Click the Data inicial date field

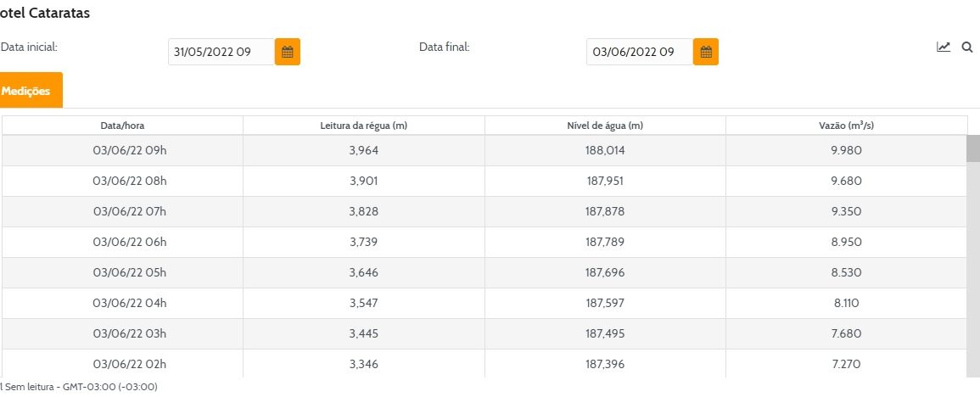point(221,52)
